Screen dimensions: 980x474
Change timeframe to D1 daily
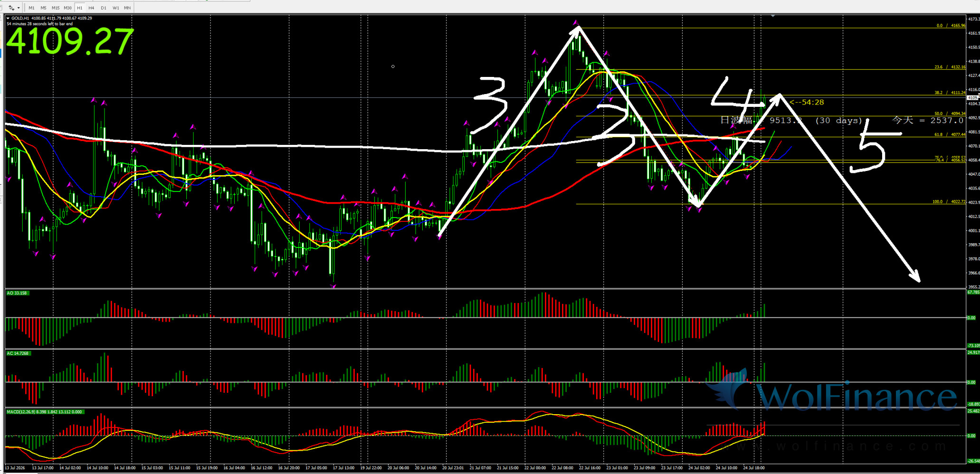point(104,8)
